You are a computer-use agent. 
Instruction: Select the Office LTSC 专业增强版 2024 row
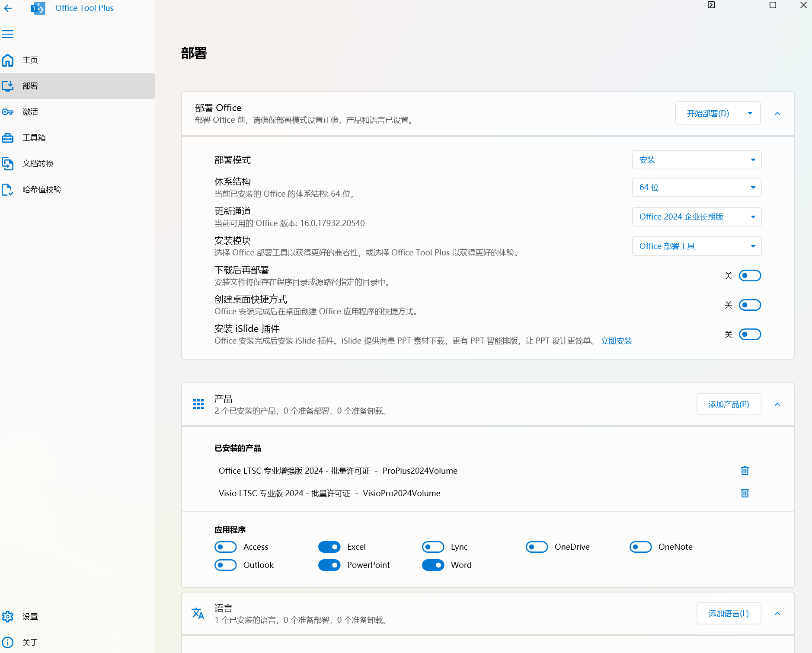[488, 471]
